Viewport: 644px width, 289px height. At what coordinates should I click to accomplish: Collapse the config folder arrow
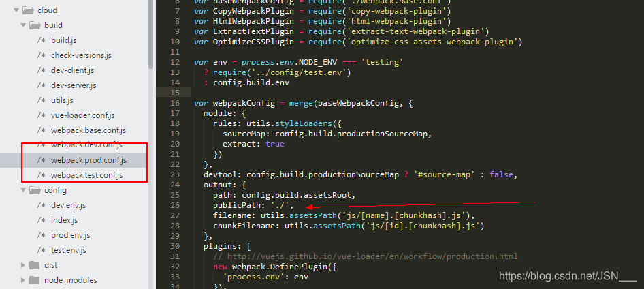pyautogui.click(x=23, y=190)
